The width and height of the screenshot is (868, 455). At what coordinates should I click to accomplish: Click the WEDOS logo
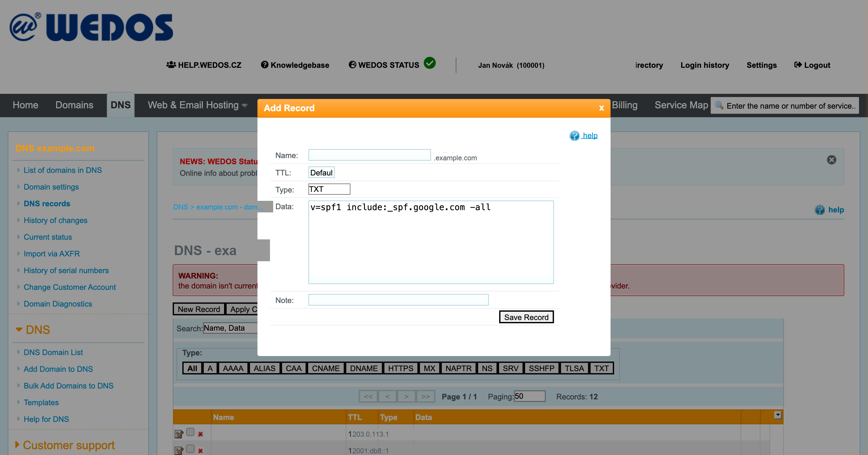click(x=91, y=27)
